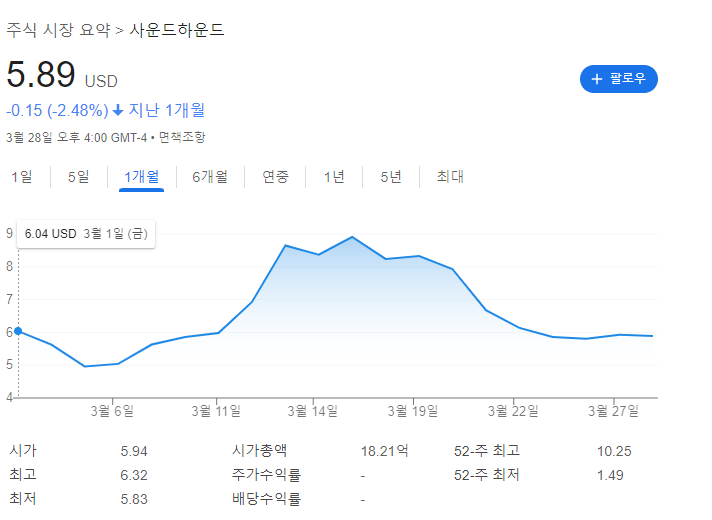Click the 최저 label
The height and width of the screenshot is (520, 712).
click(23, 499)
